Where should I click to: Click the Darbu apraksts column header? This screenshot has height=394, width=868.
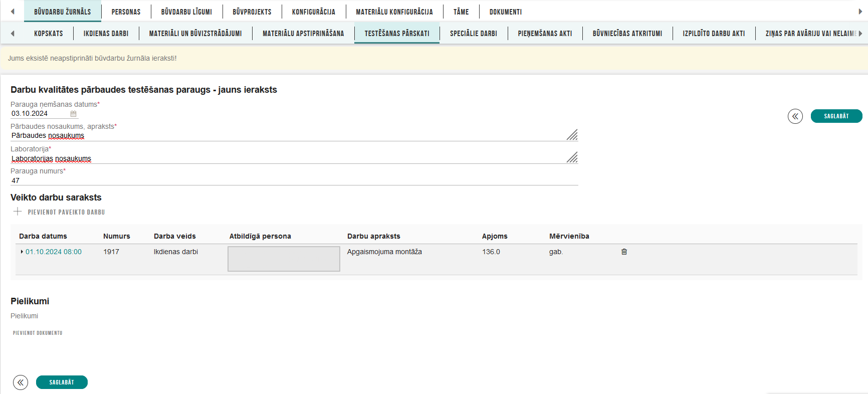tap(374, 236)
